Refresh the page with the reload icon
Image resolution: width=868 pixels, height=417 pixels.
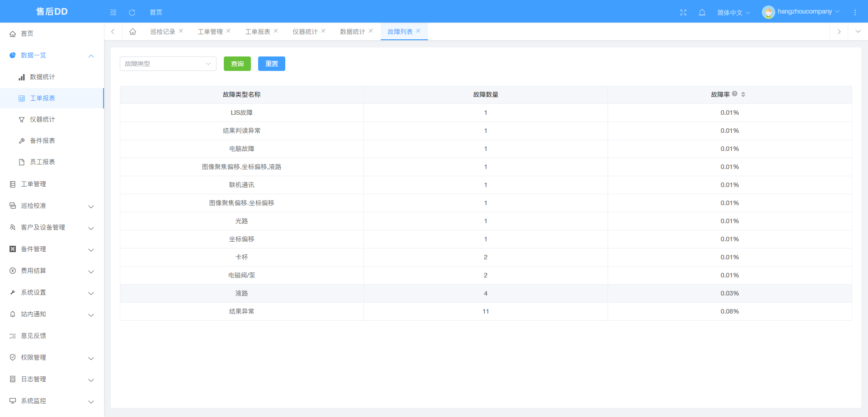[x=132, y=12]
